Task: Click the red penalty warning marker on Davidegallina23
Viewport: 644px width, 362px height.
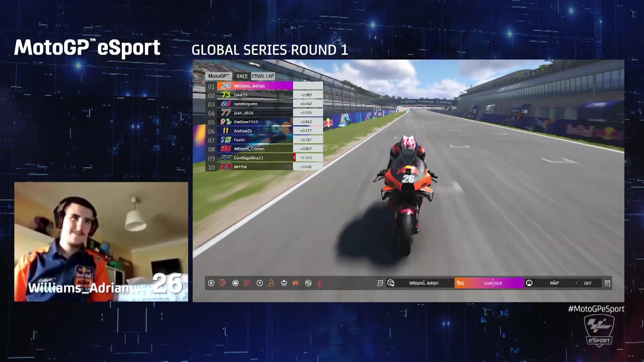Action: pos(294,158)
